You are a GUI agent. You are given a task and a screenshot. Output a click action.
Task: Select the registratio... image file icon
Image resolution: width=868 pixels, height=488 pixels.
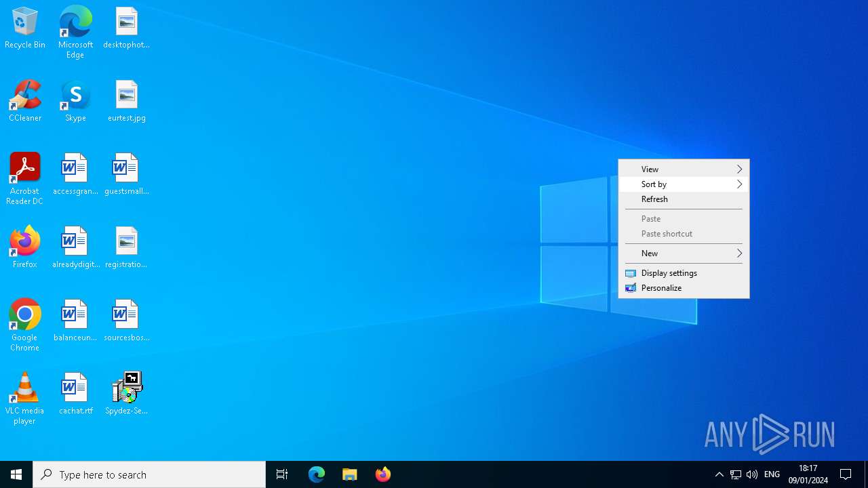click(127, 248)
